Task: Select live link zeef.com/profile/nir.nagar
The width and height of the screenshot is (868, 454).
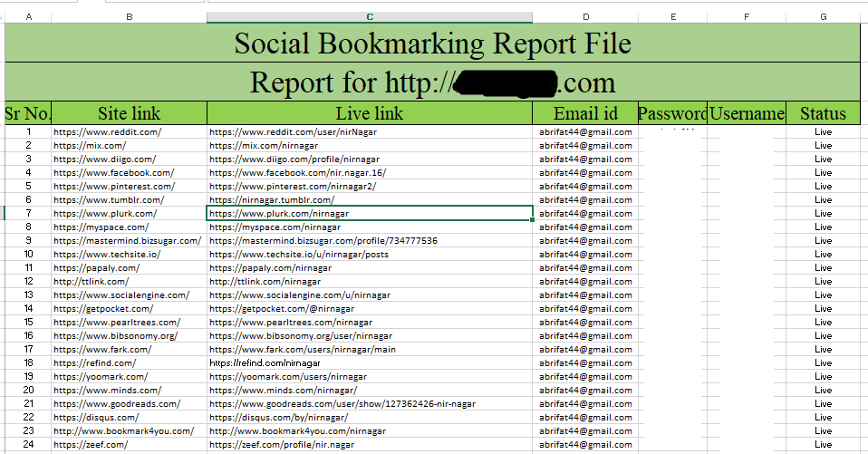Action: (281, 445)
